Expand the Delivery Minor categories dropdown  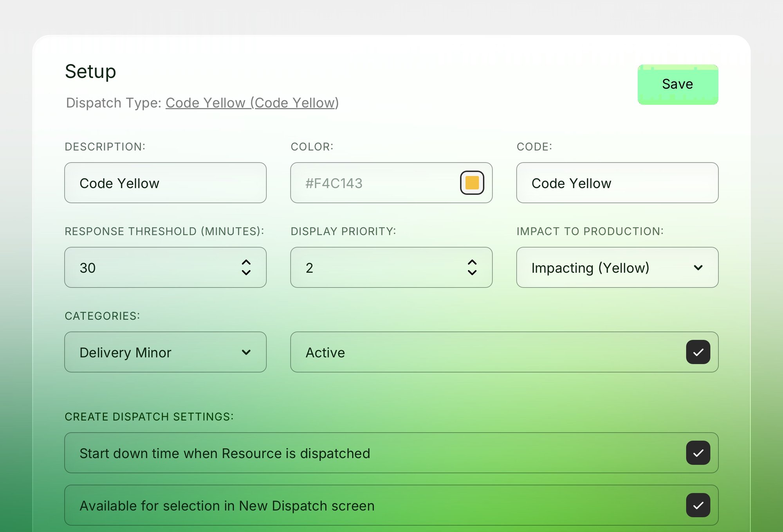point(165,352)
